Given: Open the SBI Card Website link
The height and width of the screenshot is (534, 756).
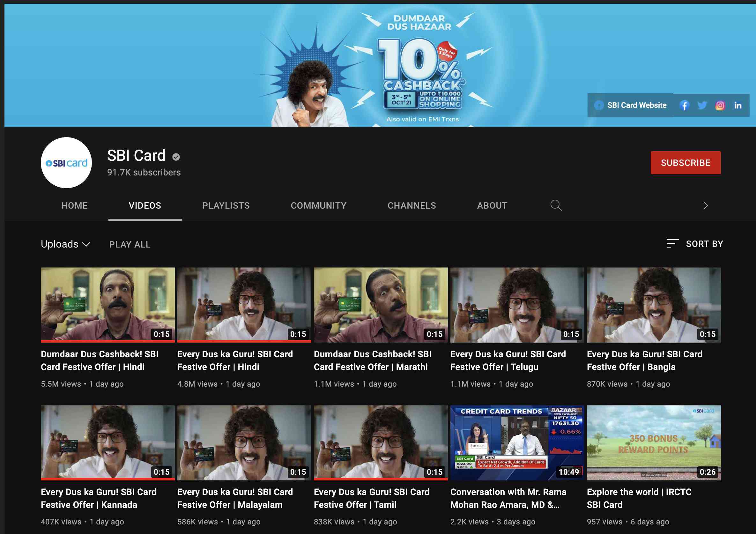Looking at the screenshot, I should [630, 105].
